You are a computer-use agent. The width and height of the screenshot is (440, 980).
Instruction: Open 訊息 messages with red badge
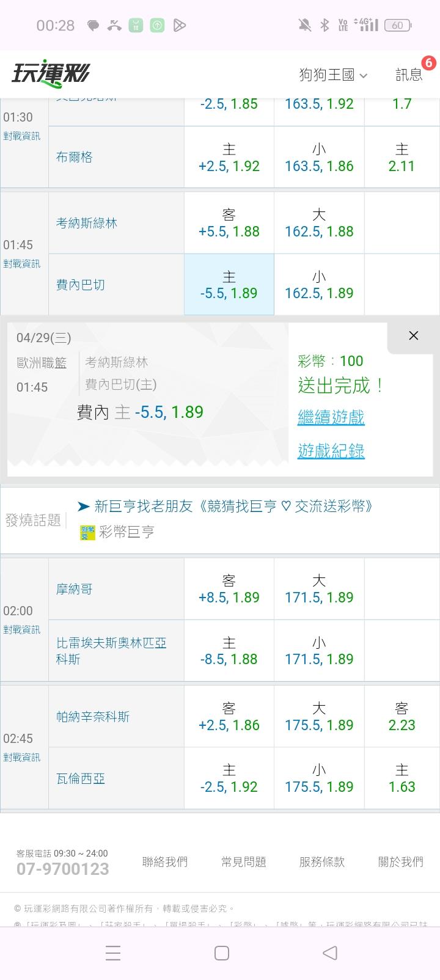click(409, 75)
